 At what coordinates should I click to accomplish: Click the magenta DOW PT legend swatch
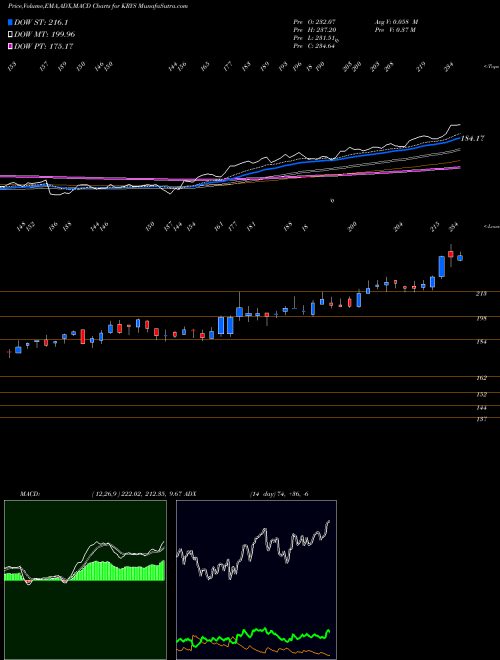(x=11, y=46)
